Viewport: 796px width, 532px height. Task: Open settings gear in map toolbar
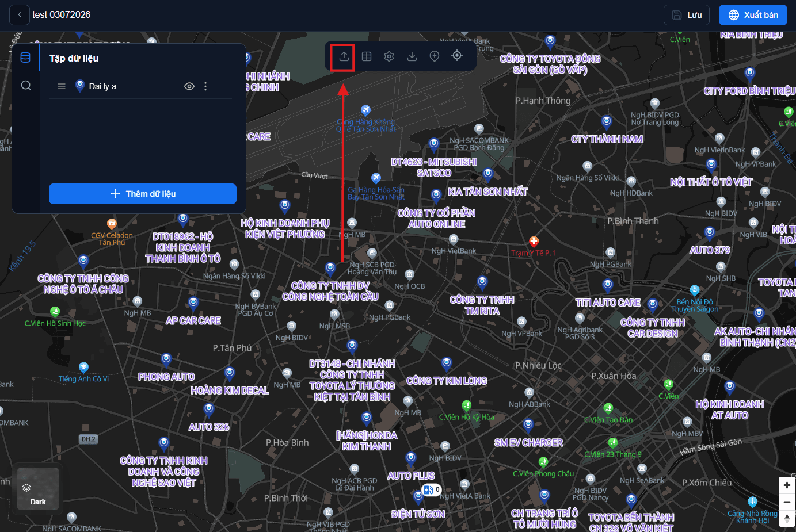[x=389, y=56]
